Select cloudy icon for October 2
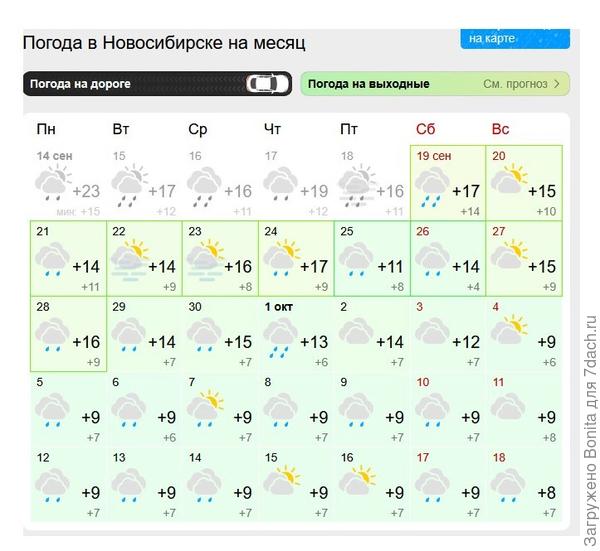 tap(356, 331)
